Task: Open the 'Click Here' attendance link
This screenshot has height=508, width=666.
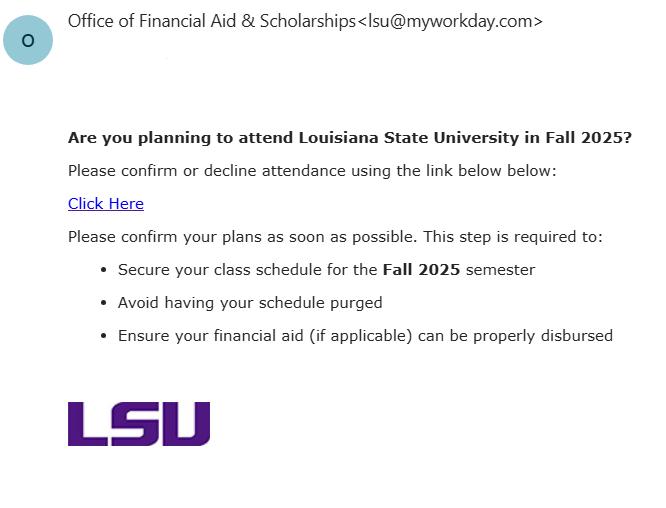Action: pyautogui.click(x=106, y=204)
